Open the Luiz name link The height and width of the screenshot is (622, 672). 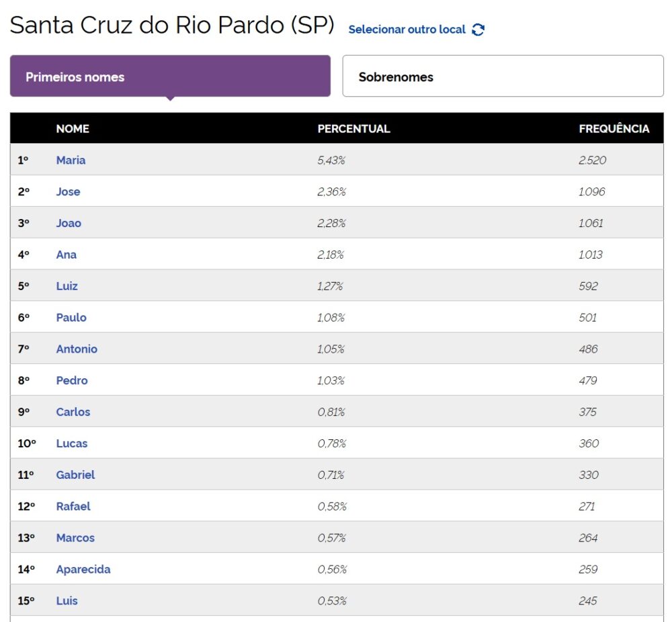(x=67, y=286)
